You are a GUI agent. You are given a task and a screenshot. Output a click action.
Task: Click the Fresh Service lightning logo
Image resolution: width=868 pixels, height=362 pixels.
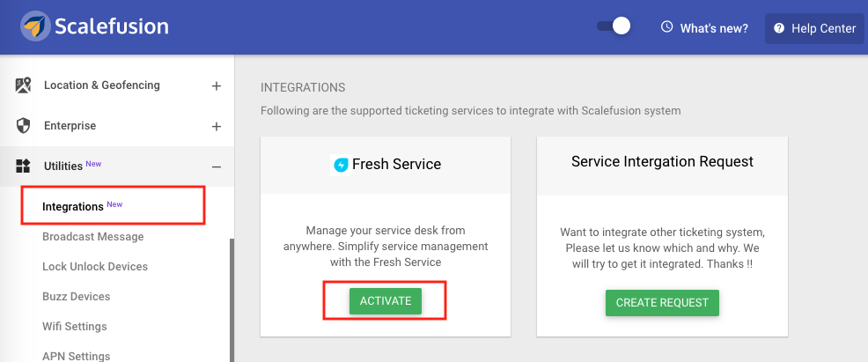(342, 165)
